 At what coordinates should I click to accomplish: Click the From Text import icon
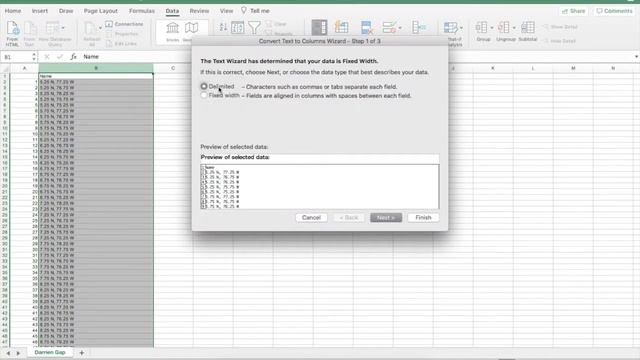[30, 29]
